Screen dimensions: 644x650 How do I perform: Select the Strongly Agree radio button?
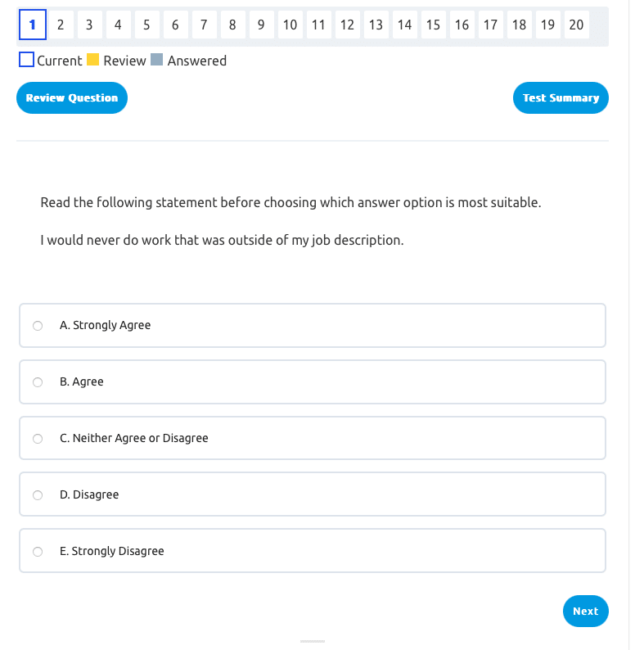click(38, 326)
